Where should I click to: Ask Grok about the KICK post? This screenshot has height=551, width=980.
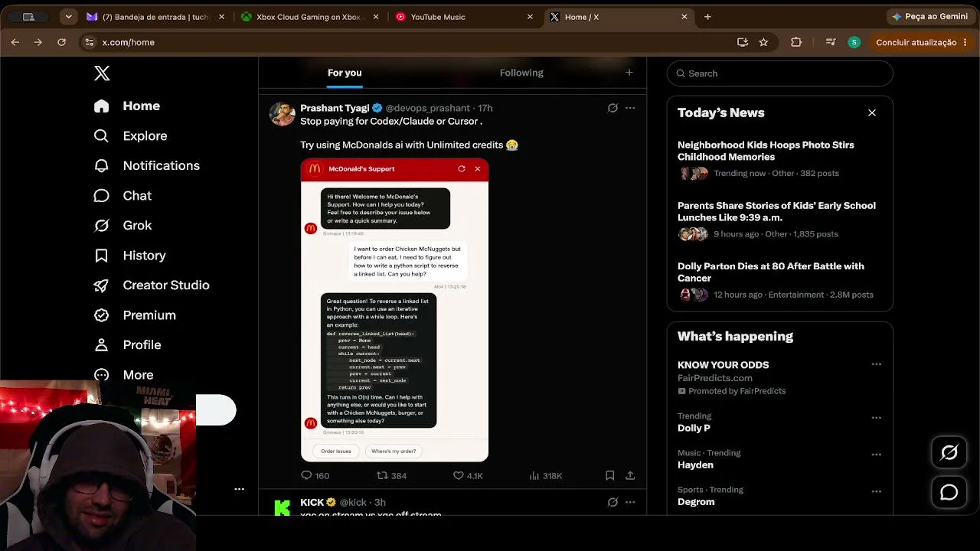coord(612,502)
